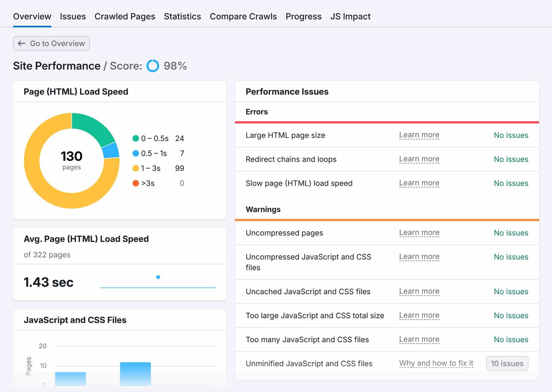Click the blue 0.5 – 1s legend dot
The width and height of the screenshot is (552, 392).
tap(136, 153)
